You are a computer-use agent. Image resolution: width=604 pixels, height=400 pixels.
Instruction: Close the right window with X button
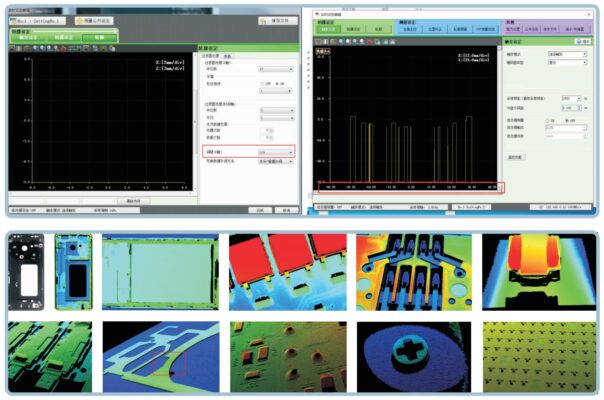coord(589,14)
